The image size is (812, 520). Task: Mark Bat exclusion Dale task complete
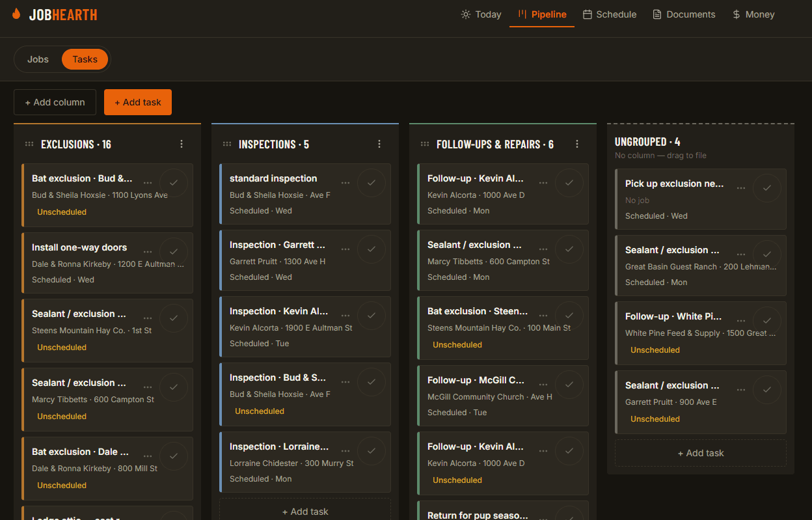click(174, 456)
